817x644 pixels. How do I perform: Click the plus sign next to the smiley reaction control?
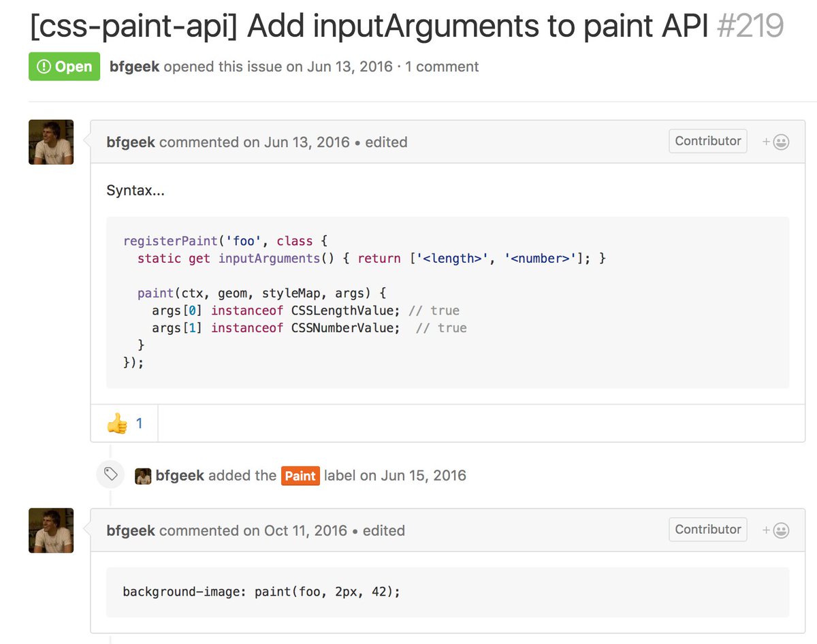point(766,141)
